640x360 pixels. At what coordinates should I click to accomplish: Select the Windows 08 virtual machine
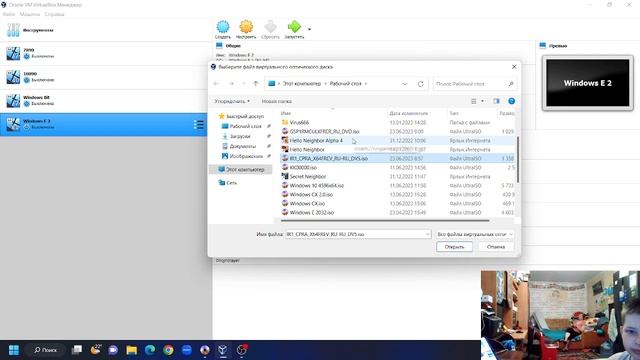[x=105, y=100]
